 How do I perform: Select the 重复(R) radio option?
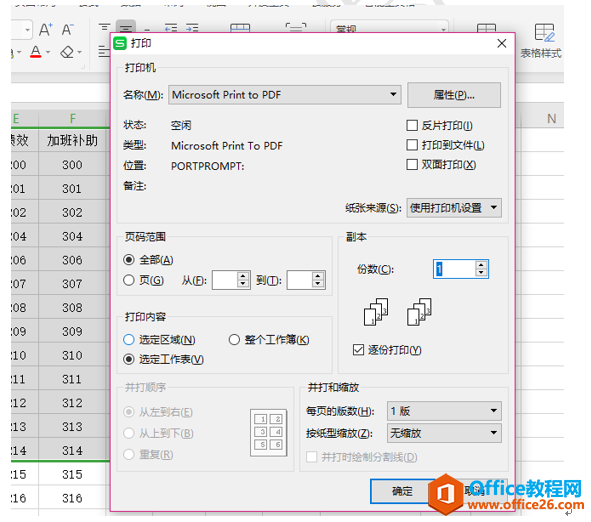coord(129,454)
